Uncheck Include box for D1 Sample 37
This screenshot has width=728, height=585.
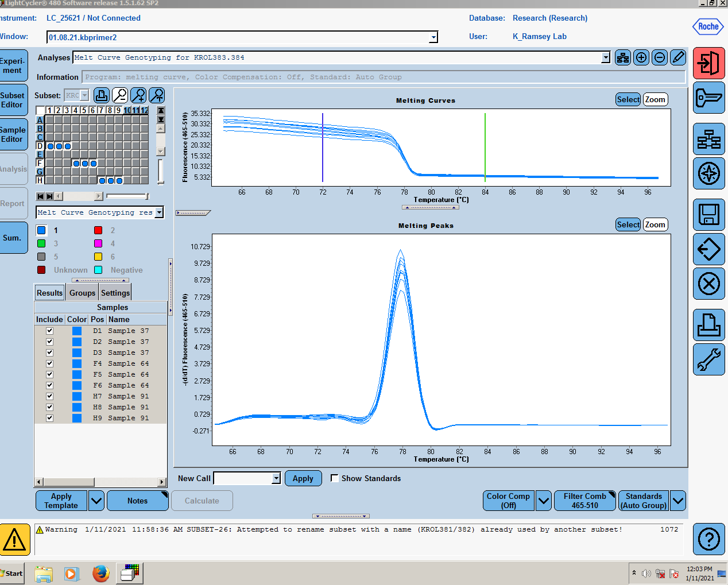click(x=49, y=331)
